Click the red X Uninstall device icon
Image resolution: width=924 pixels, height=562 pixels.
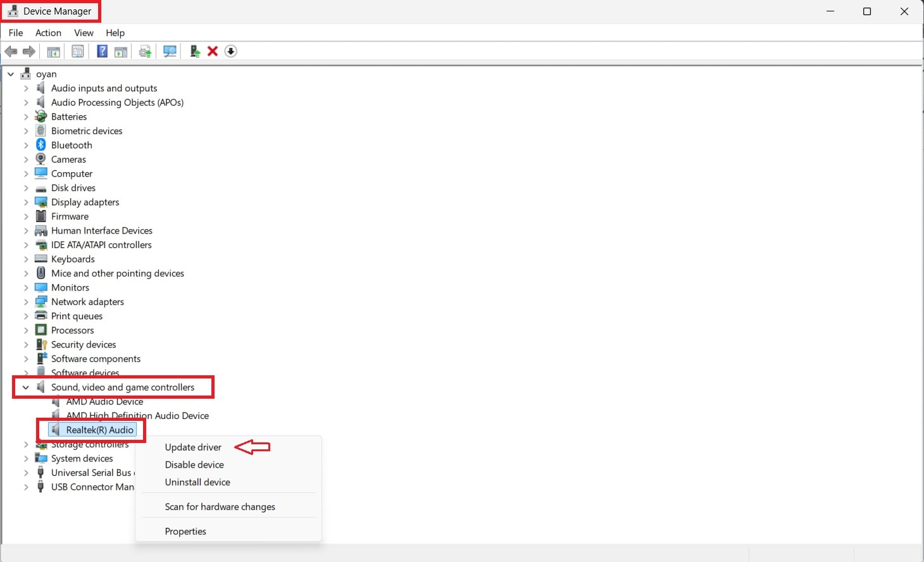[212, 51]
